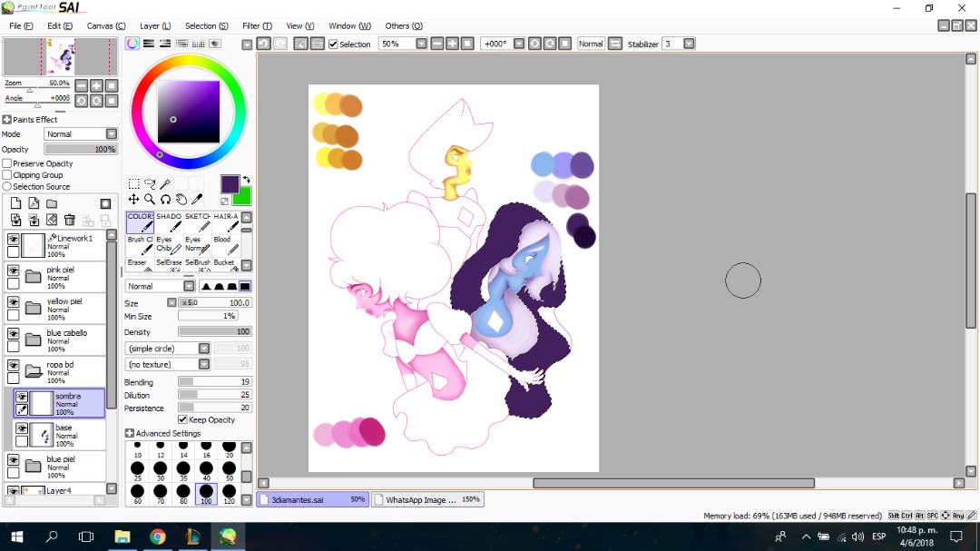
Task: Merge layer down
Action: click(34, 220)
